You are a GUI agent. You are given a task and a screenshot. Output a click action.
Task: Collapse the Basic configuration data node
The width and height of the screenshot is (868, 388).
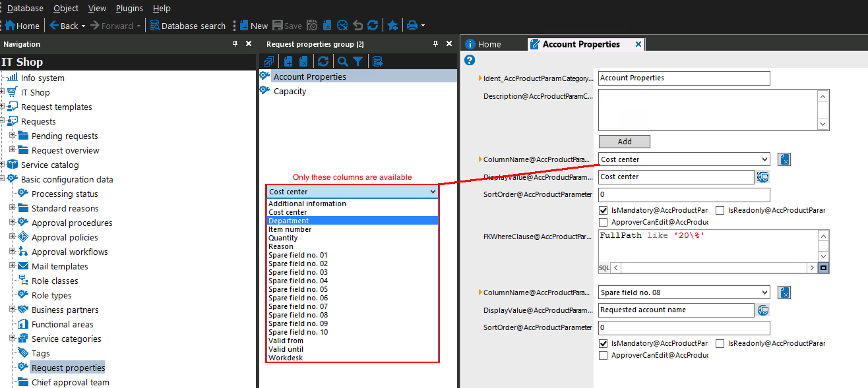coord(3,179)
